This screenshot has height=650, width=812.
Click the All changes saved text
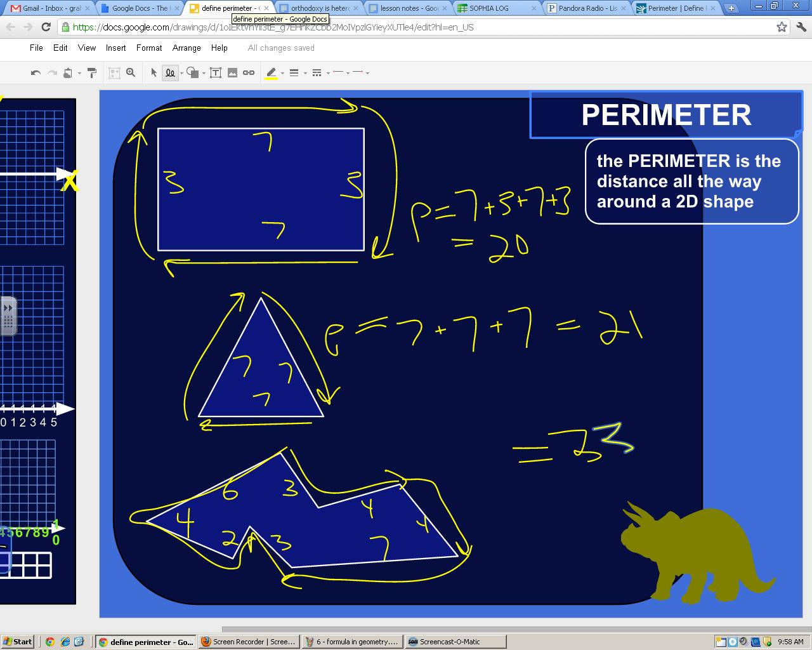click(x=280, y=48)
